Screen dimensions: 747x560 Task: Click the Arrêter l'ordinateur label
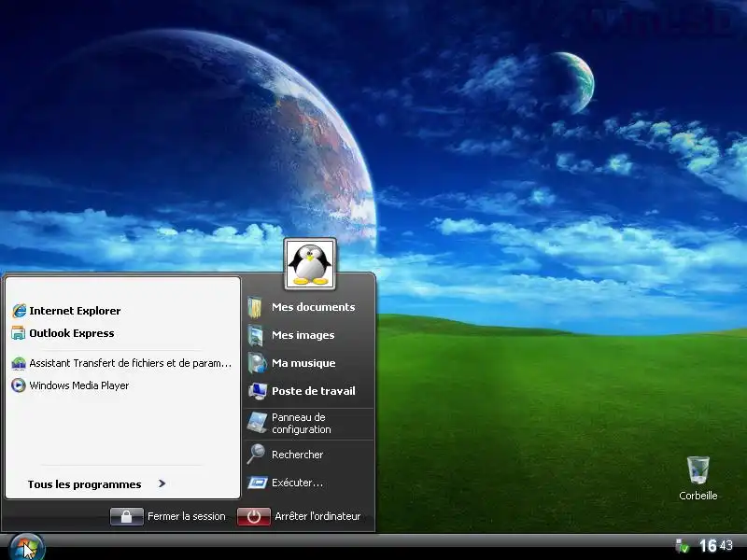tap(317, 516)
